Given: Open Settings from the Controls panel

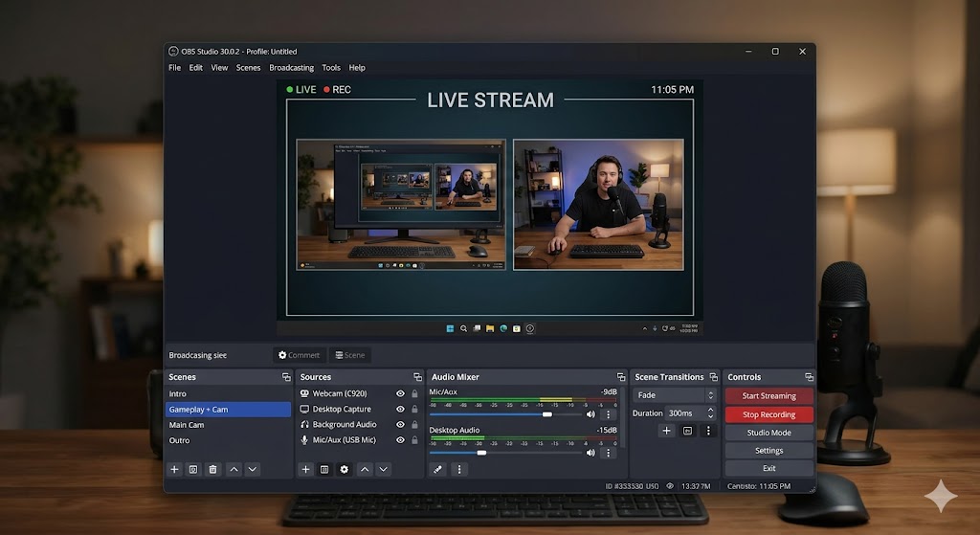Looking at the screenshot, I should [769, 451].
